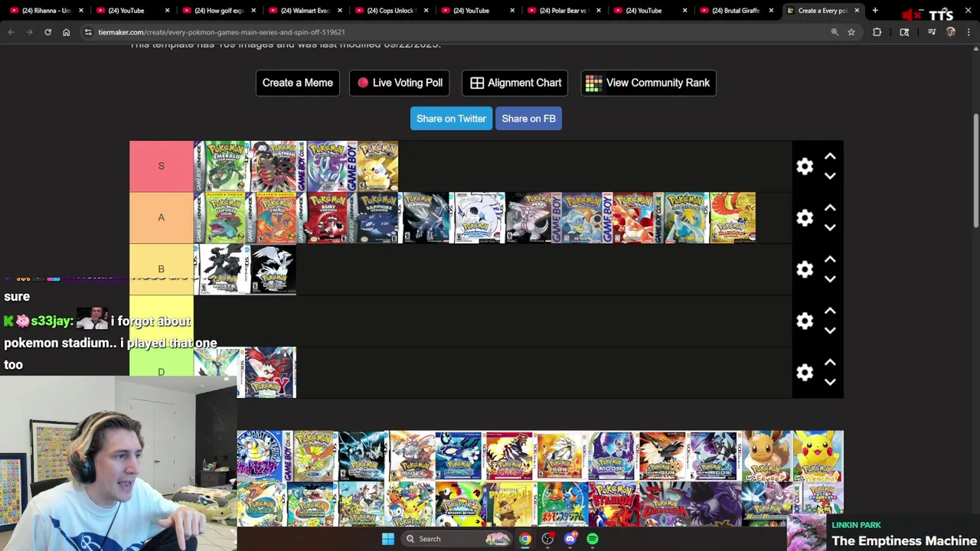Open settings gear for the unlabeled yellow tier row
Viewport: 980px width, 551px height.
(805, 321)
